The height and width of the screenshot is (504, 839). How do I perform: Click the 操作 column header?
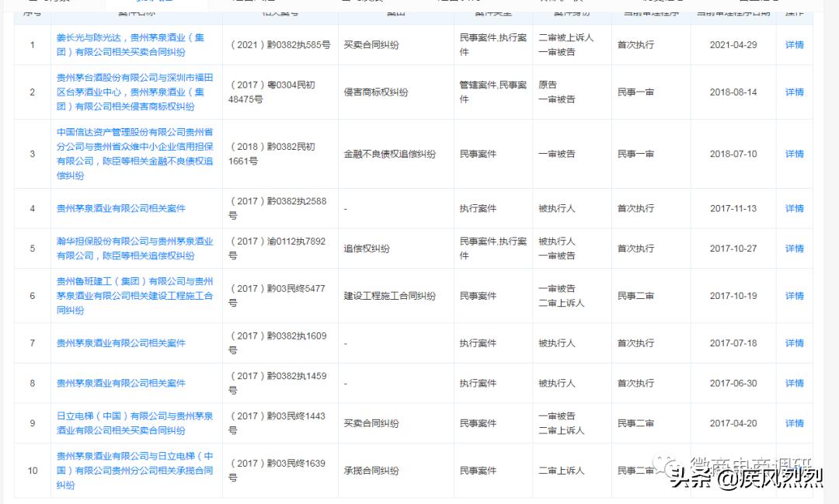793,13
